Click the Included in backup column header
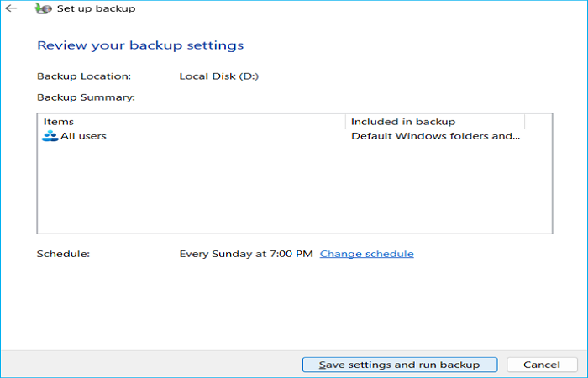 click(x=402, y=122)
